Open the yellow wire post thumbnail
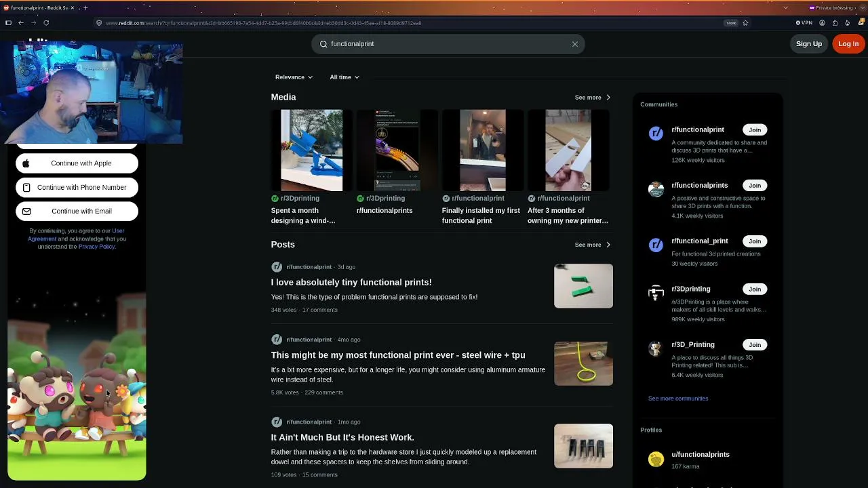 coord(583,364)
